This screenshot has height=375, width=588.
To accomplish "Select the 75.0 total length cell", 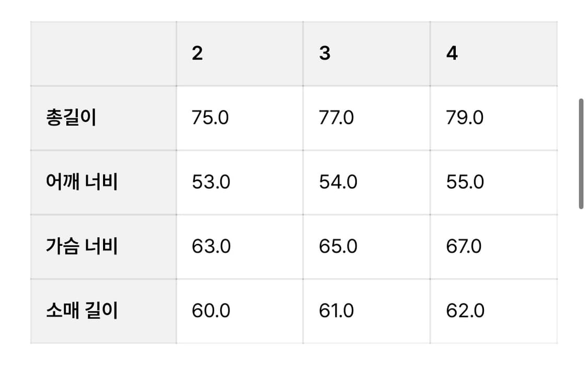I will click(239, 118).
